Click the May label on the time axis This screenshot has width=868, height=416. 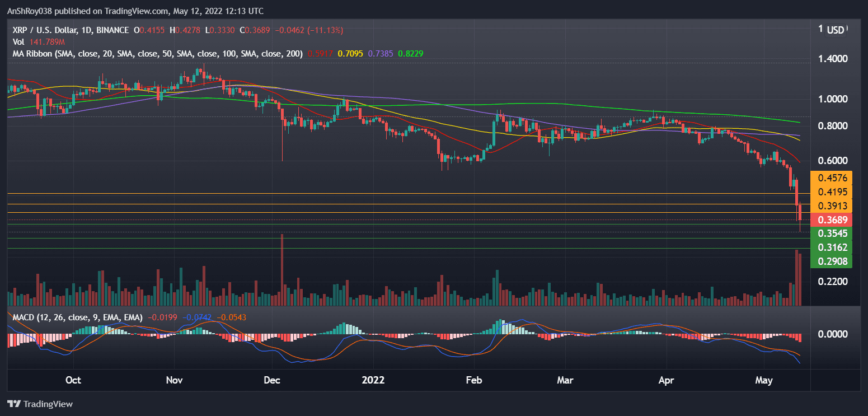[763, 380]
